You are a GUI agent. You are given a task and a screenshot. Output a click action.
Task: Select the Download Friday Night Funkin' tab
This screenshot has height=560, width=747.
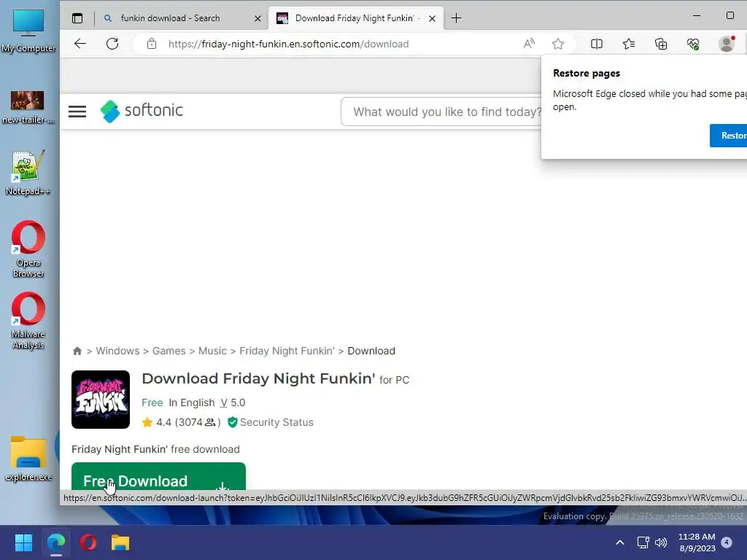(x=355, y=18)
